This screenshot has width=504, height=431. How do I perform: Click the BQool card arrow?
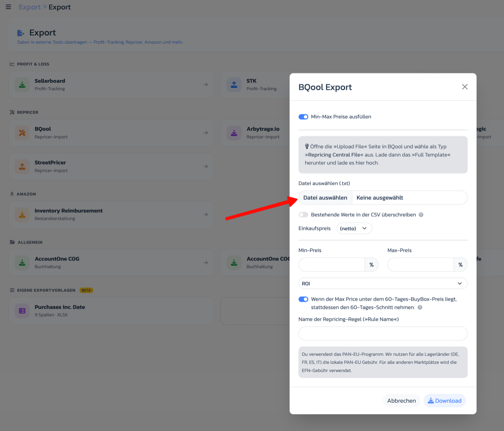[x=205, y=133]
